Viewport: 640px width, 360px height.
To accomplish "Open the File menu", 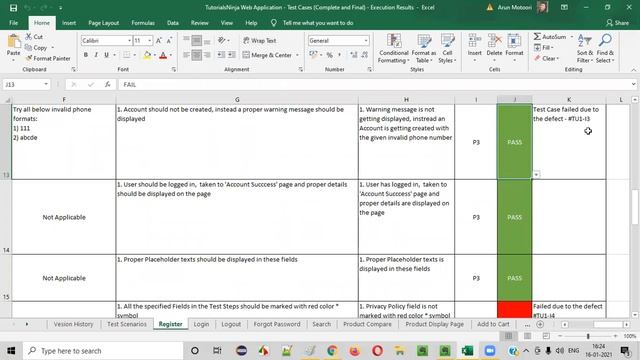I will (x=13, y=23).
